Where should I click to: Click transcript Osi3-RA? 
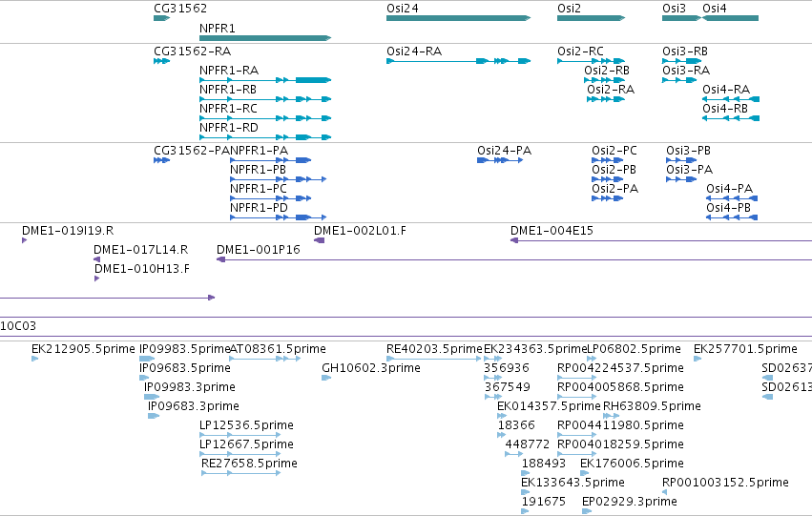(x=679, y=80)
